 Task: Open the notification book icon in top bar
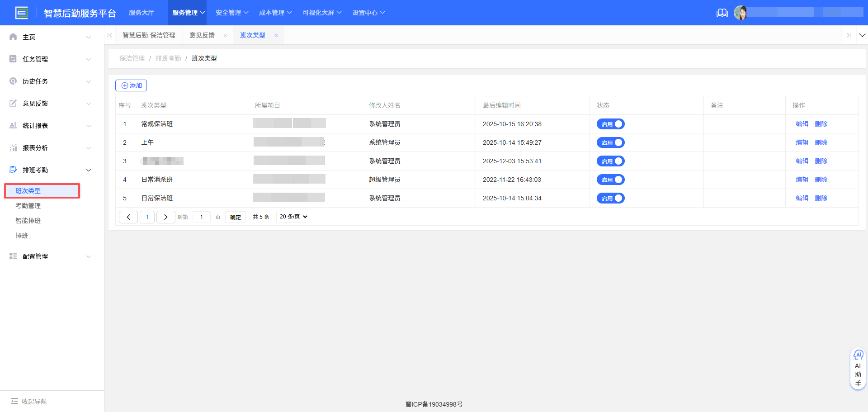(x=722, y=13)
